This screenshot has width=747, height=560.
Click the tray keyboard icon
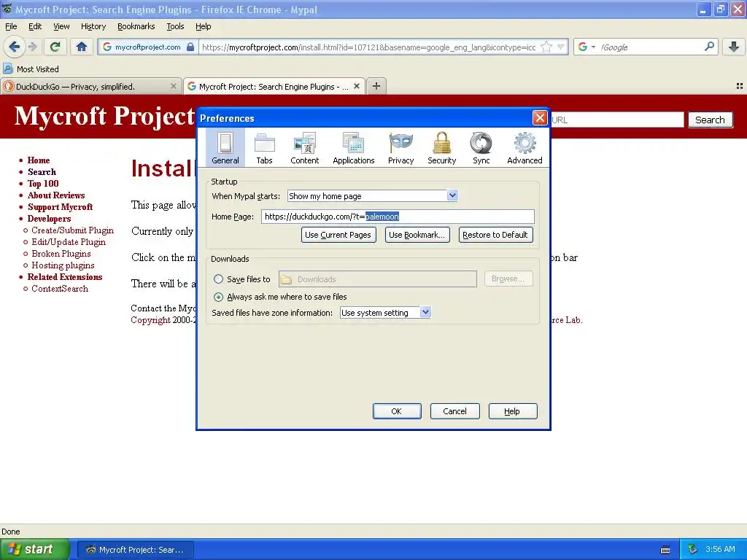[665, 550]
